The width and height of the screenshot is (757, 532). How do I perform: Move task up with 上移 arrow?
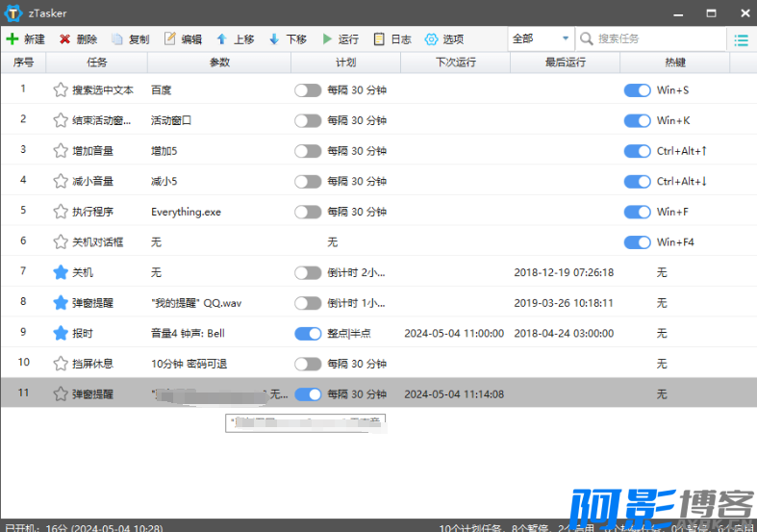[x=222, y=39]
